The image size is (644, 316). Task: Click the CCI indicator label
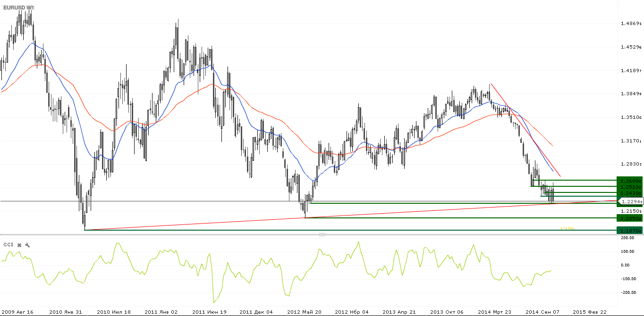pos(8,245)
